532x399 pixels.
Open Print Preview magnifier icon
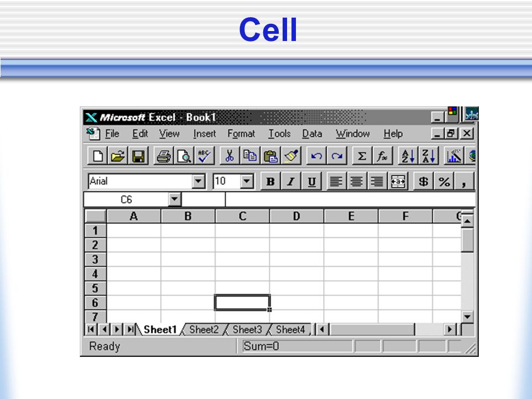tap(184, 156)
